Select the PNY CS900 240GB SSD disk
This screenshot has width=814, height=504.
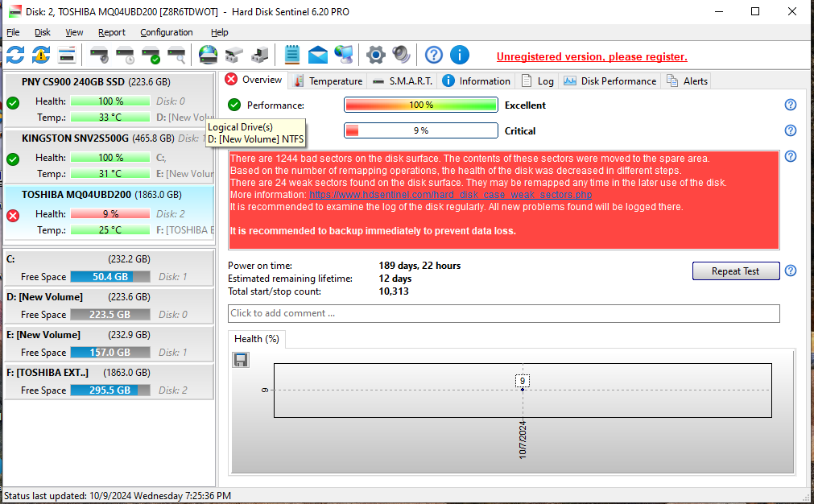pos(109,100)
